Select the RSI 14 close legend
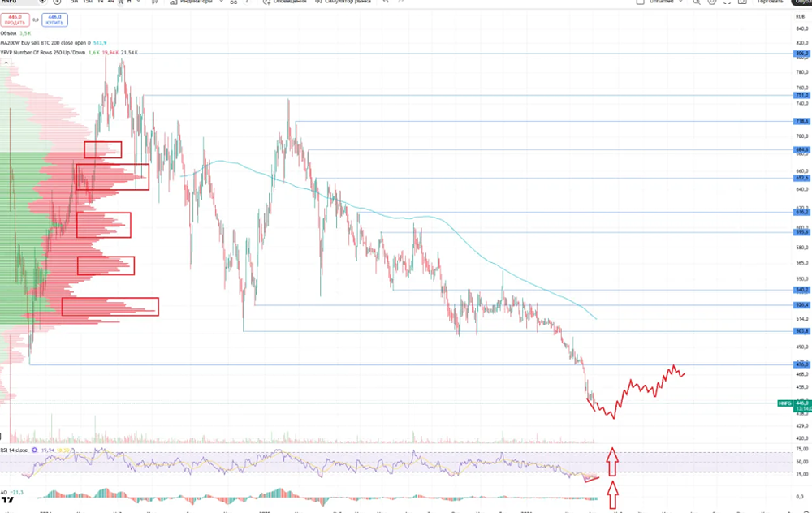Screen dimensions: 812x513 tap(14, 450)
